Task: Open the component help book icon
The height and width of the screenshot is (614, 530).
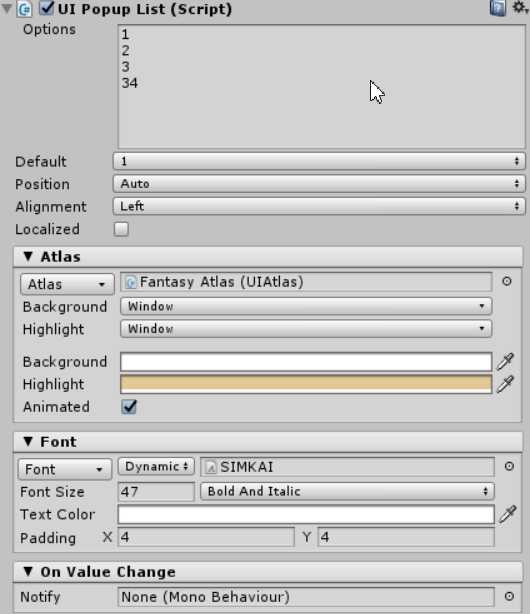Action: click(497, 8)
